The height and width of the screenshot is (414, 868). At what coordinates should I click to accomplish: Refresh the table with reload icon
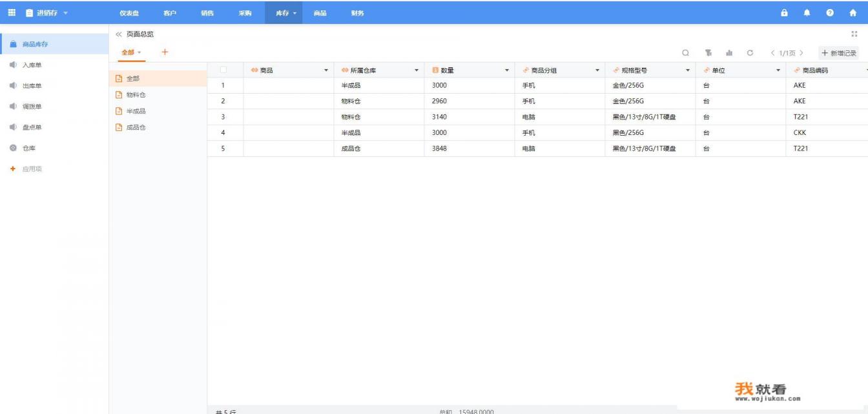(750, 53)
